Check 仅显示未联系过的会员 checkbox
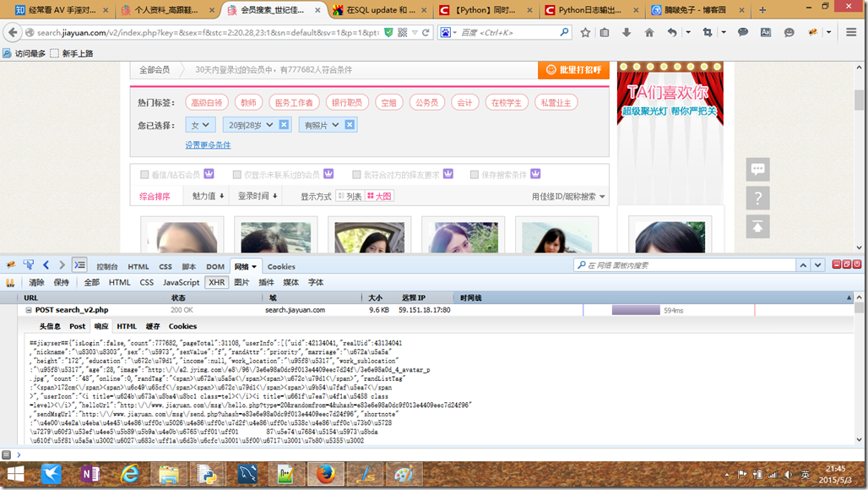This screenshot has height=490, width=868. tap(237, 174)
